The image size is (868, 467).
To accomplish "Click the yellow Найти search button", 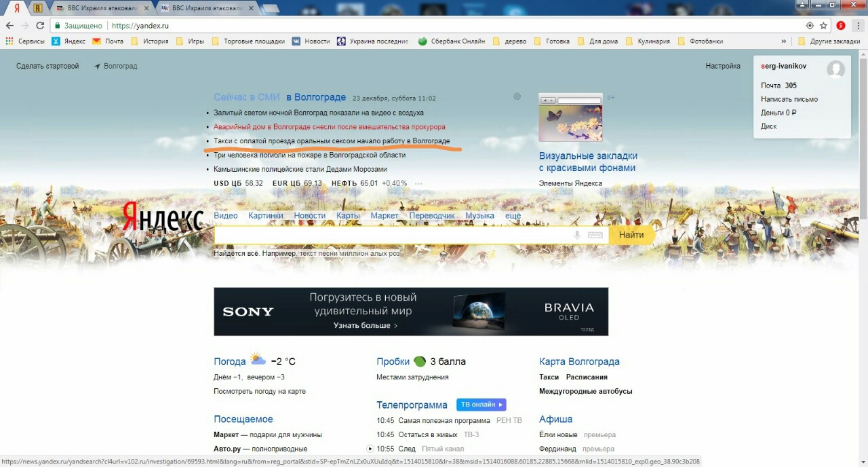I will click(x=631, y=235).
